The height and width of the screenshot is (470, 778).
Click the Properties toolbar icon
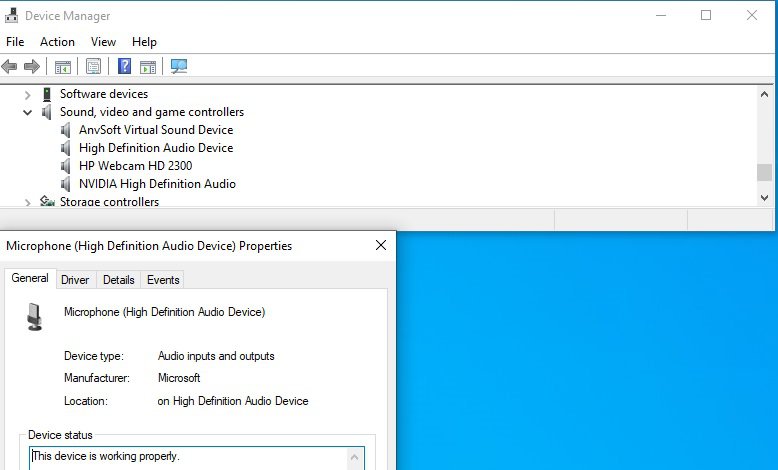pyautogui.click(x=93, y=67)
